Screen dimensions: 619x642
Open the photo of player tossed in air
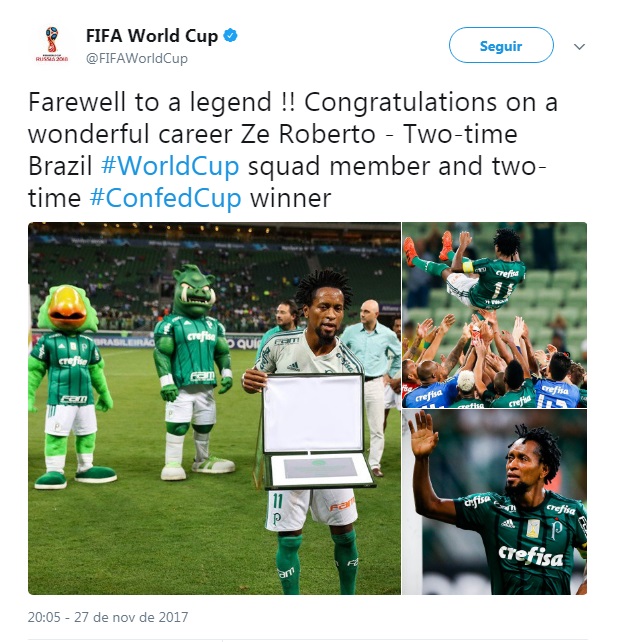coord(495,315)
